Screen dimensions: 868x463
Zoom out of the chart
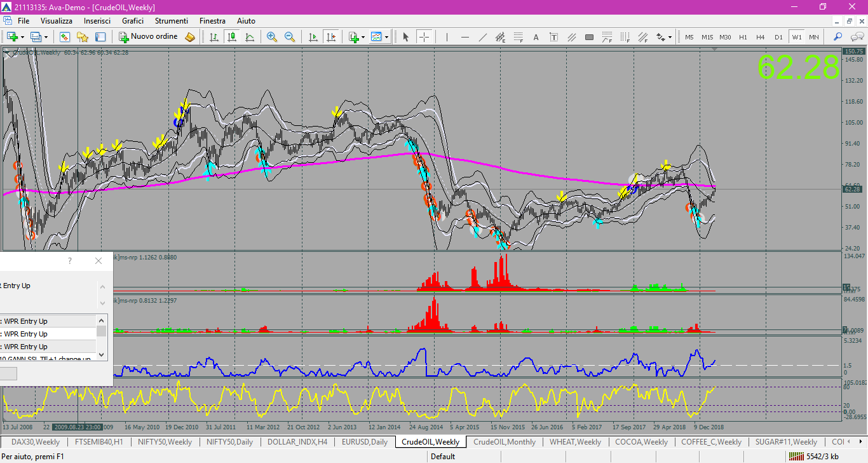tap(290, 37)
